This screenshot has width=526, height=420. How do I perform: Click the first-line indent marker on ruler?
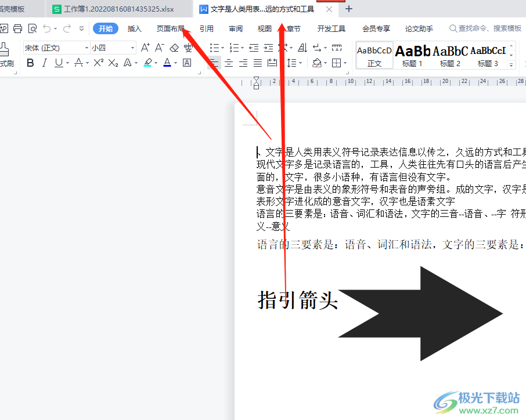[256, 79]
